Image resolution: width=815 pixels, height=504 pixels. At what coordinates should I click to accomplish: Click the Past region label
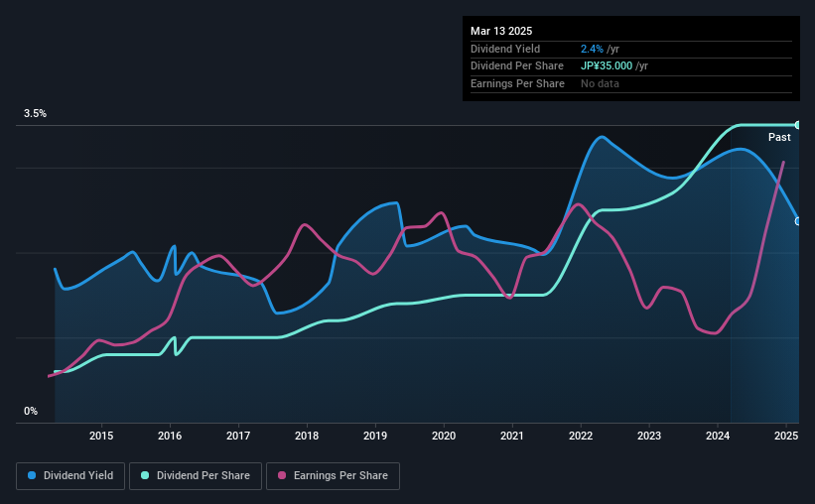click(779, 137)
